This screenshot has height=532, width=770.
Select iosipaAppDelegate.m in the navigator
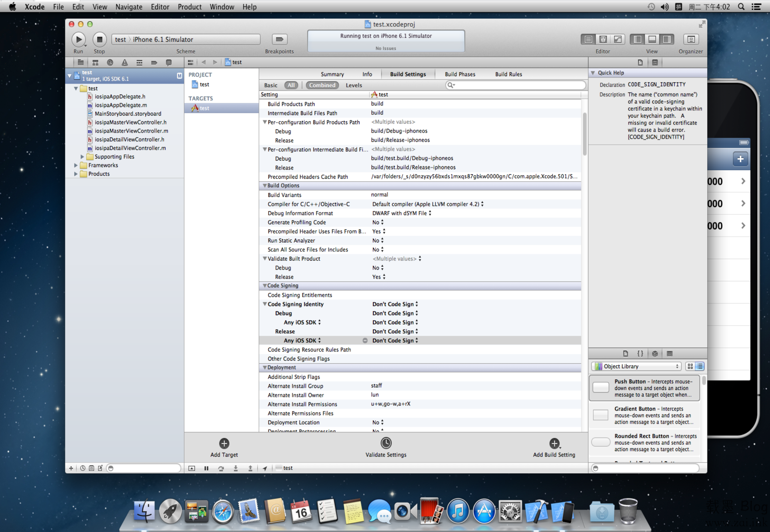click(x=121, y=105)
